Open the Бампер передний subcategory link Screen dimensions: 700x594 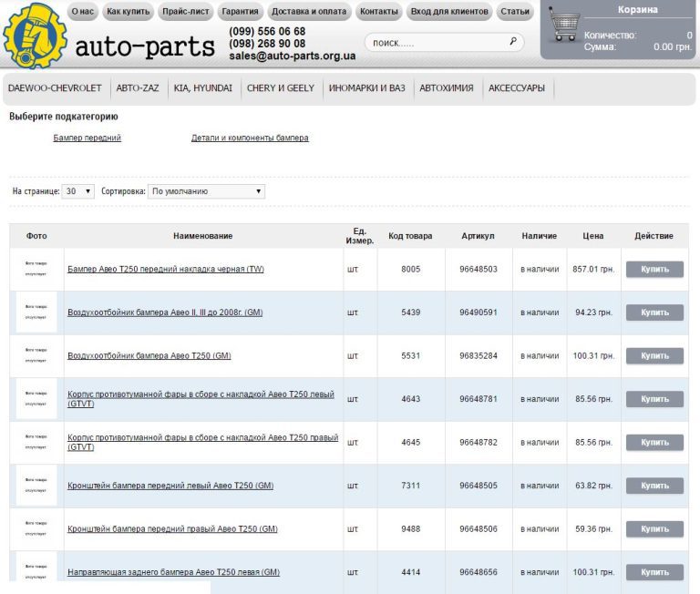pyautogui.click(x=87, y=138)
